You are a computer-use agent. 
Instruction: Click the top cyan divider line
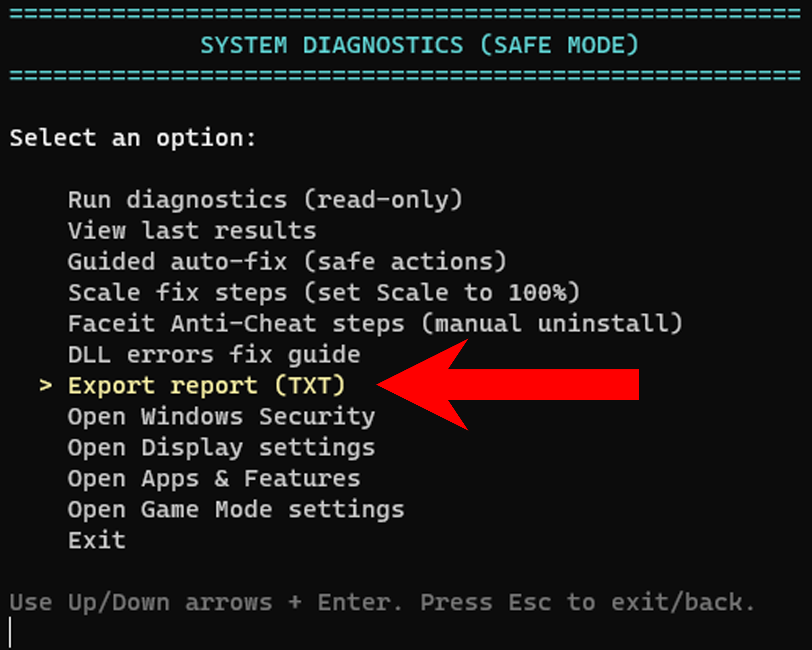click(405, 14)
